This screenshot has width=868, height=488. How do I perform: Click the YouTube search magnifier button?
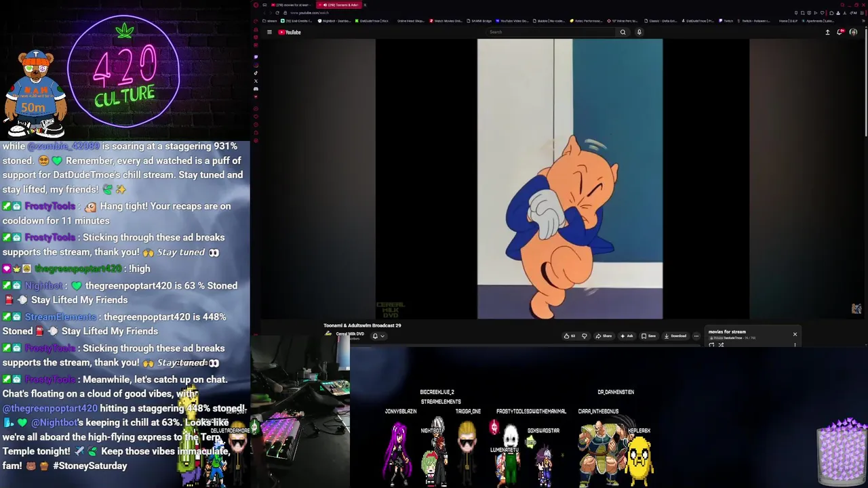tap(623, 32)
